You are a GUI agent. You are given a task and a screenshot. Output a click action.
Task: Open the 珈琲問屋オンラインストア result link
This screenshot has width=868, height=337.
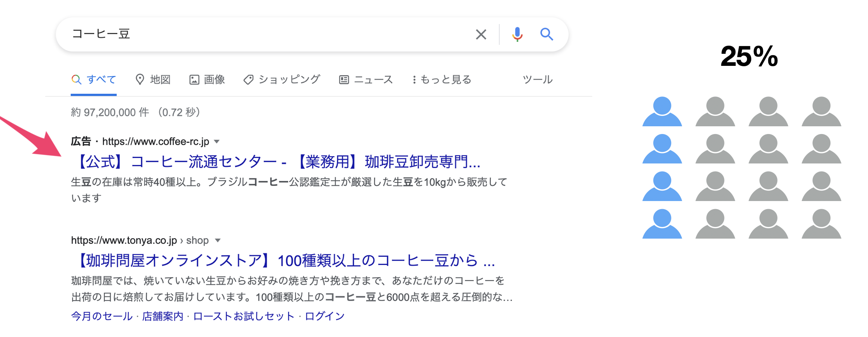tap(283, 261)
